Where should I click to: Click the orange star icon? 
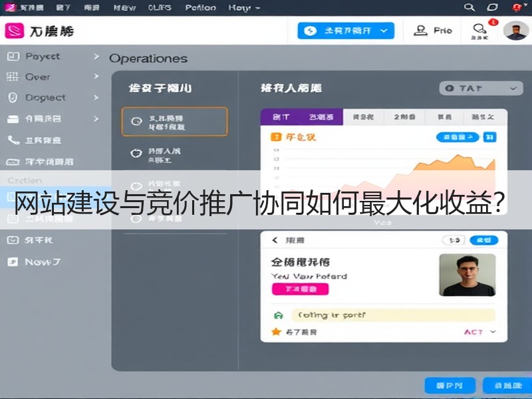[x=277, y=331]
